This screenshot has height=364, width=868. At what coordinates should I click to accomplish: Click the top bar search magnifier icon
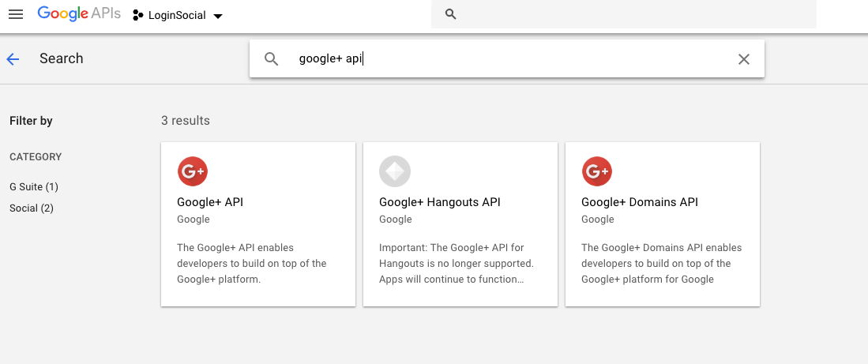tap(451, 14)
